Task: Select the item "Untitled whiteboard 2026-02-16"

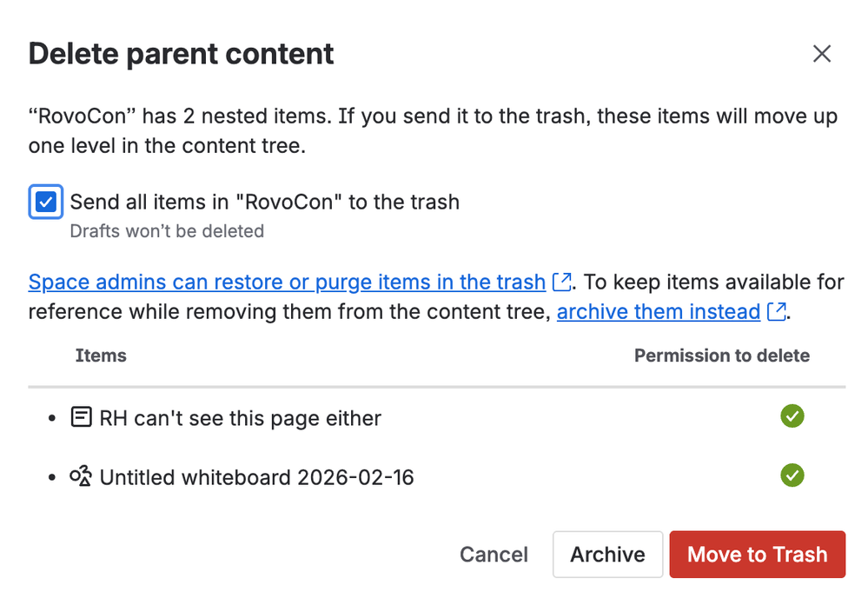Action: [x=257, y=476]
